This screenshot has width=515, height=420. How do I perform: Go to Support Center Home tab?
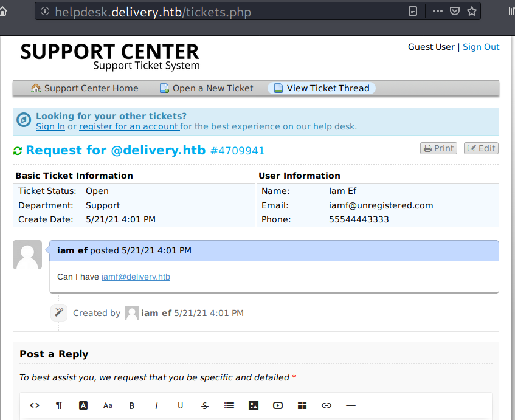point(85,88)
